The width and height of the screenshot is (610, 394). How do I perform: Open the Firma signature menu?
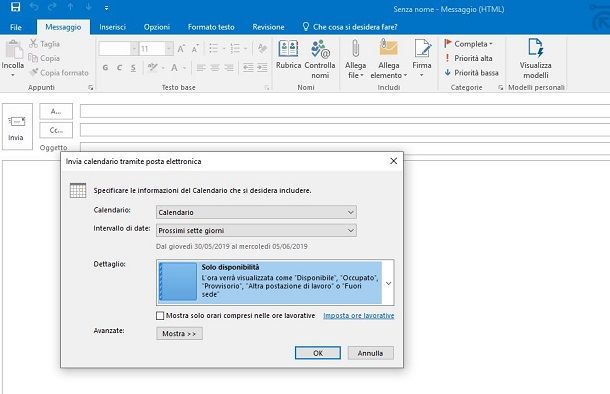pyautogui.click(x=422, y=58)
